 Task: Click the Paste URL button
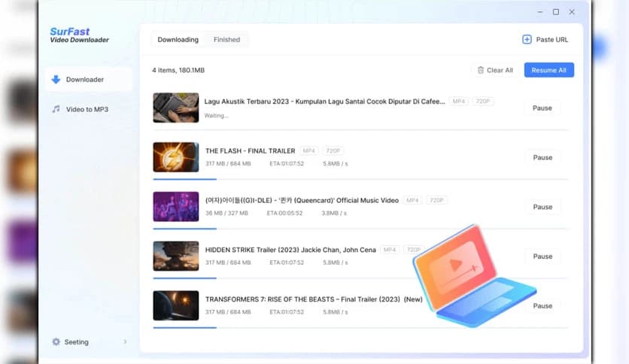545,39
